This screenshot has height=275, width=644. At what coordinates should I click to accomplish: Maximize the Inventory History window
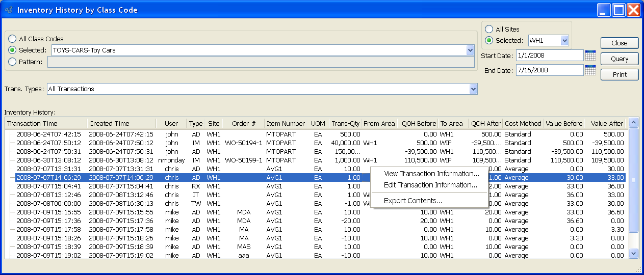point(619,10)
